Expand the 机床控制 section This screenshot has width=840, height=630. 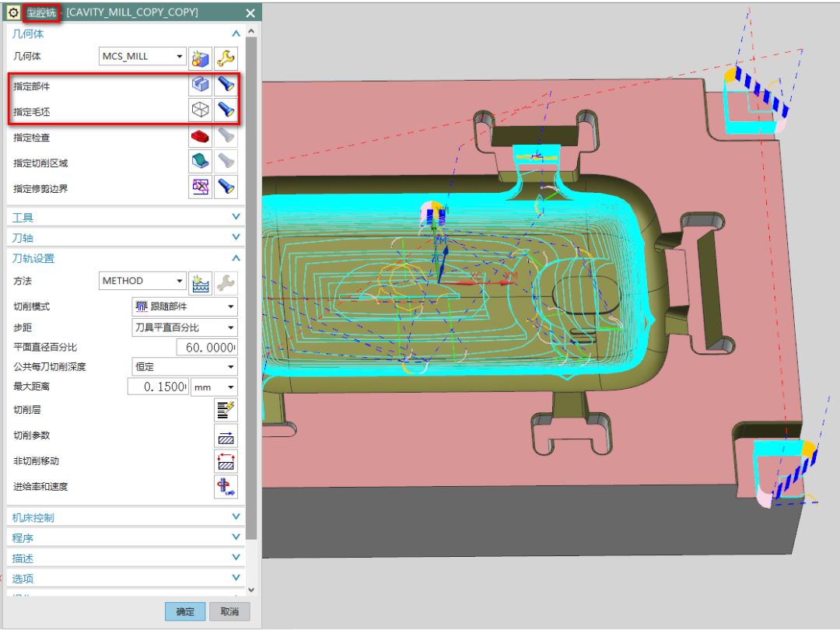124,517
